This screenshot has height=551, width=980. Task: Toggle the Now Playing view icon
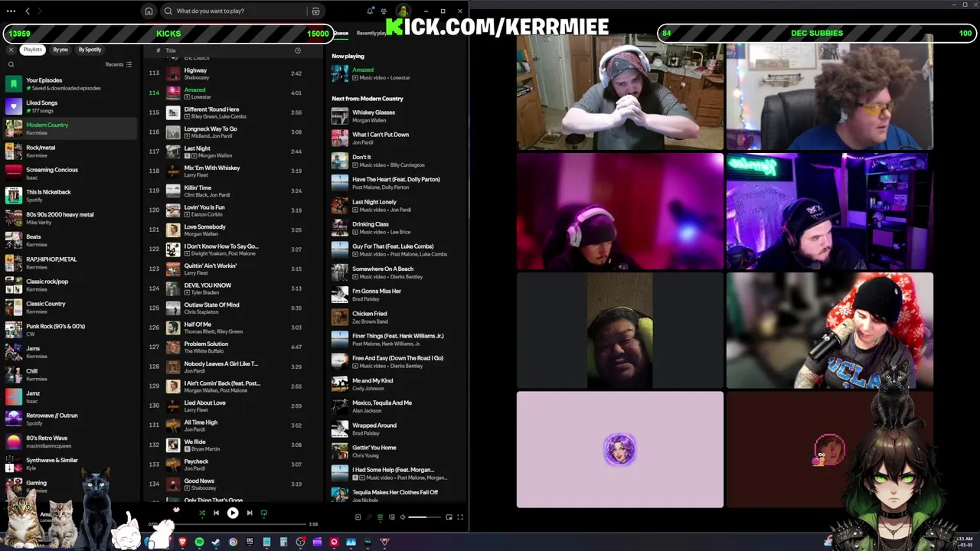(x=358, y=517)
